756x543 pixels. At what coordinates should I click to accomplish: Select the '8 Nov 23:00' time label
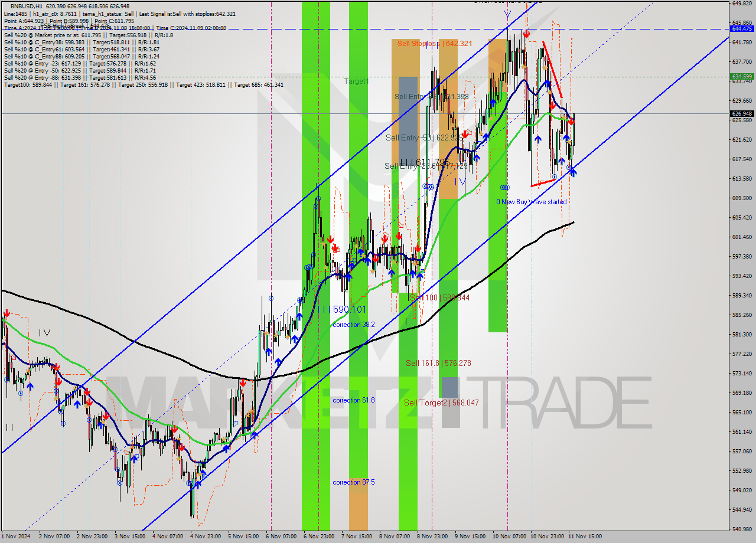pos(433,537)
